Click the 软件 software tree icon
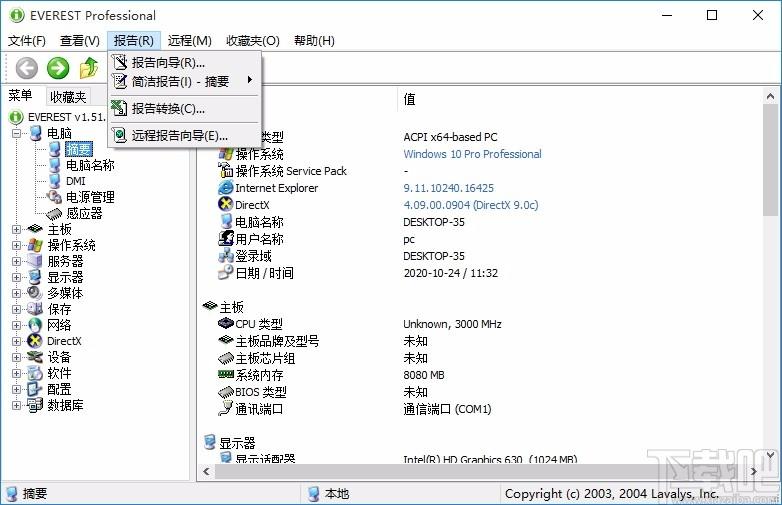 pyautogui.click(x=35, y=373)
